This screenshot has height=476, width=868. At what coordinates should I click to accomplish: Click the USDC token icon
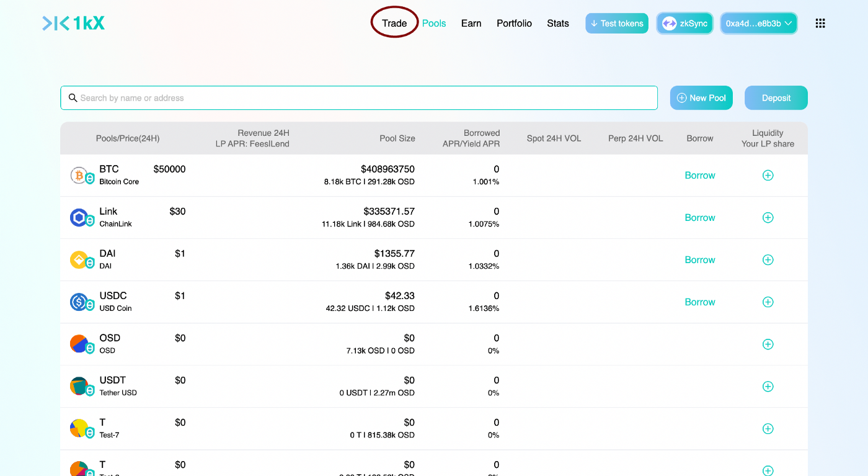(x=79, y=302)
